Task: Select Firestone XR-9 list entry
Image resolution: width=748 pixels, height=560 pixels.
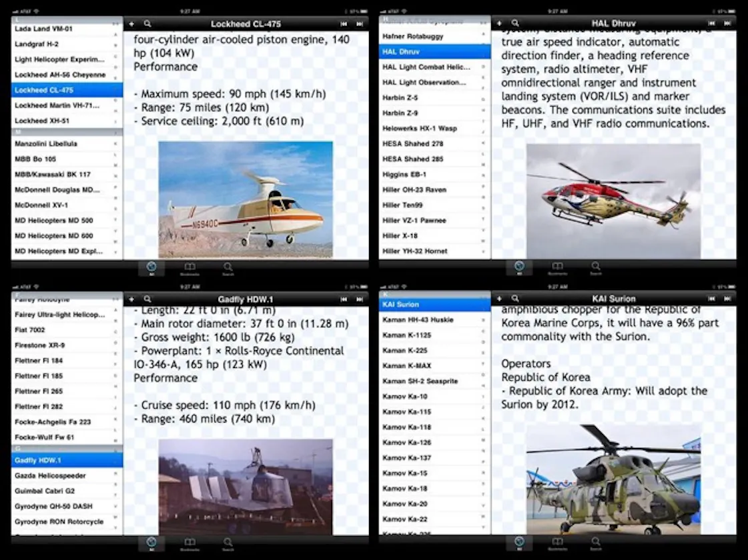Action: click(x=67, y=345)
